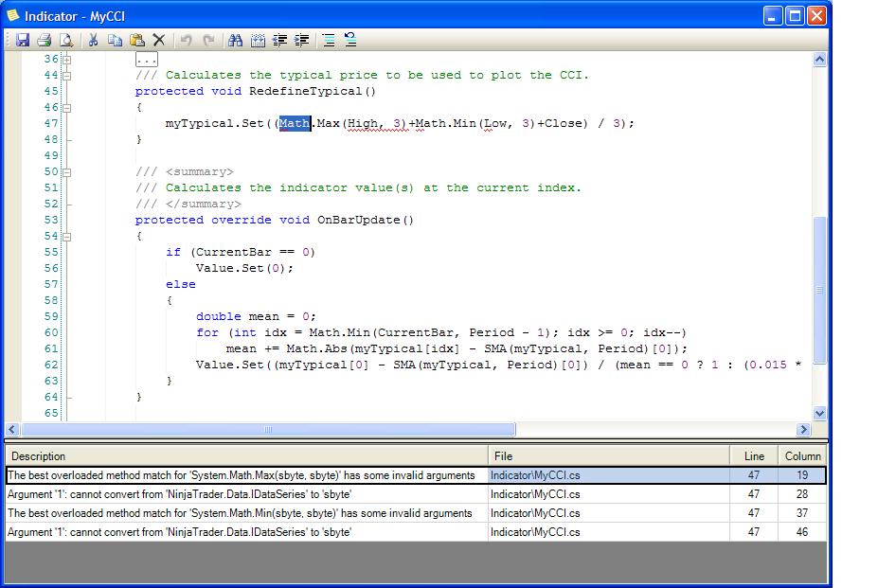
Task: Increase indent with the indent icon
Action: click(x=301, y=40)
